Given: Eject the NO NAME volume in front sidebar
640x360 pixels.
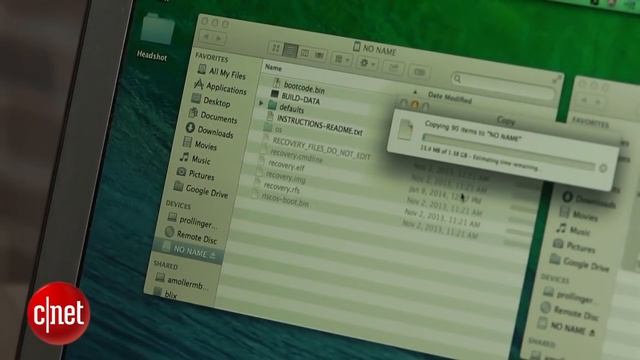Looking at the screenshot, I should tap(213, 256).
